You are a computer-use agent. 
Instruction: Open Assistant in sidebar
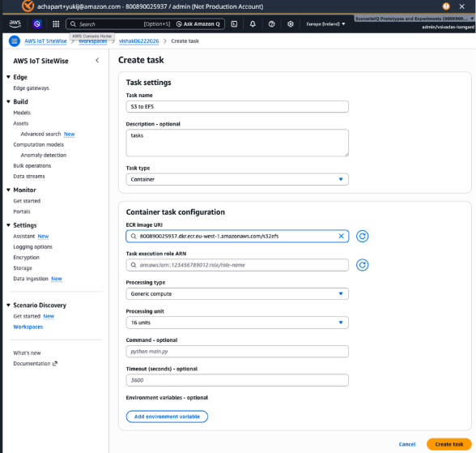pyautogui.click(x=24, y=237)
